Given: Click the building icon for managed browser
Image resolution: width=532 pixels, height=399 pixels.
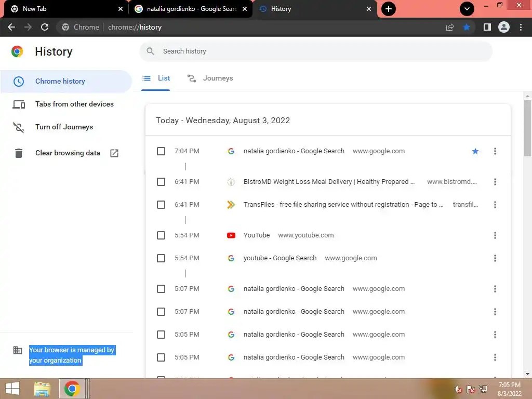Looking at the screenshot, I should point(18,350).
